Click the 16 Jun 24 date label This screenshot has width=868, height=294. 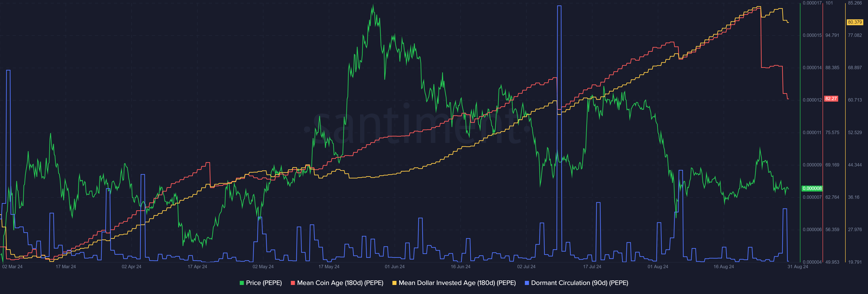(461, 267)
